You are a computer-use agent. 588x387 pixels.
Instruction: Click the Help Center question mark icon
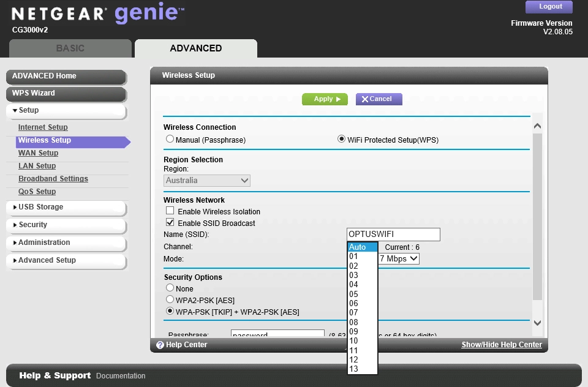coord(160,345)
